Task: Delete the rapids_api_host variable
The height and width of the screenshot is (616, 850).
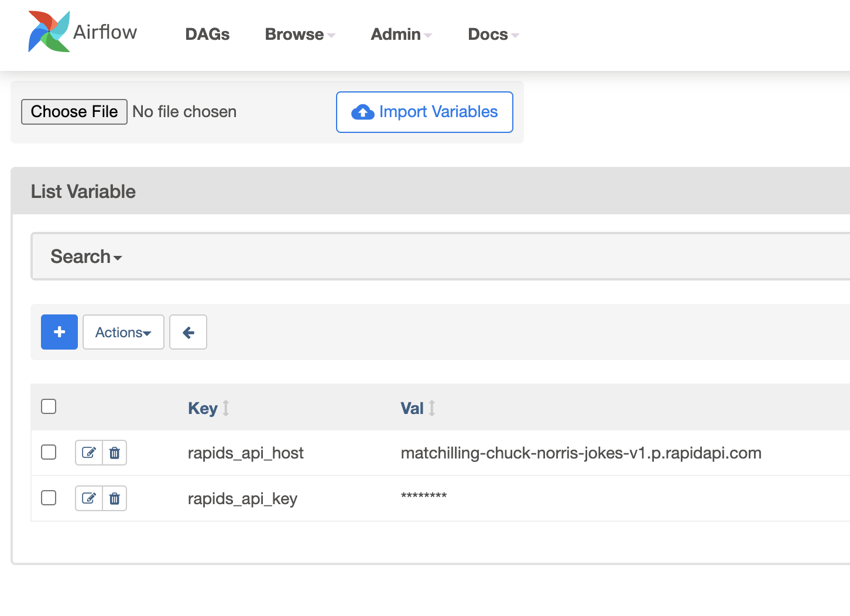Action: 115,453
